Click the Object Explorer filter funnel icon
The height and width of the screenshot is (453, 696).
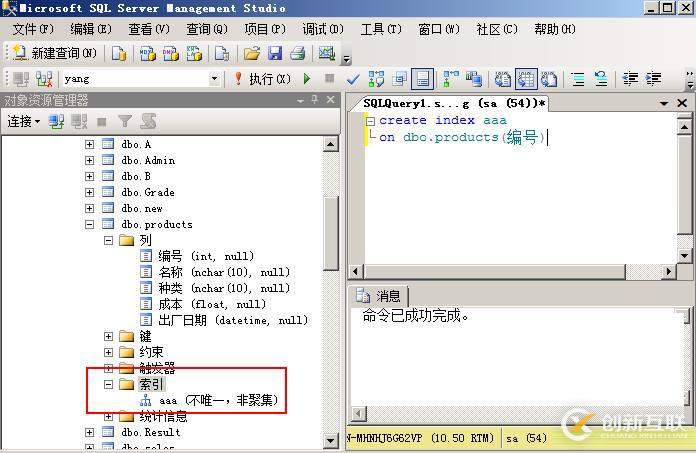click(125, 121)
